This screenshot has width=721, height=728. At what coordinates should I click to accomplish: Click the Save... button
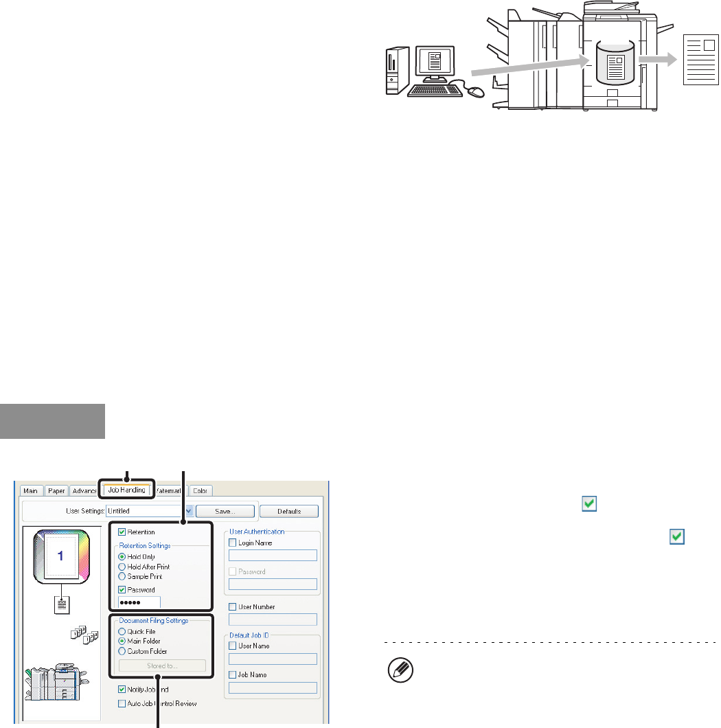[x=225, y=511]
